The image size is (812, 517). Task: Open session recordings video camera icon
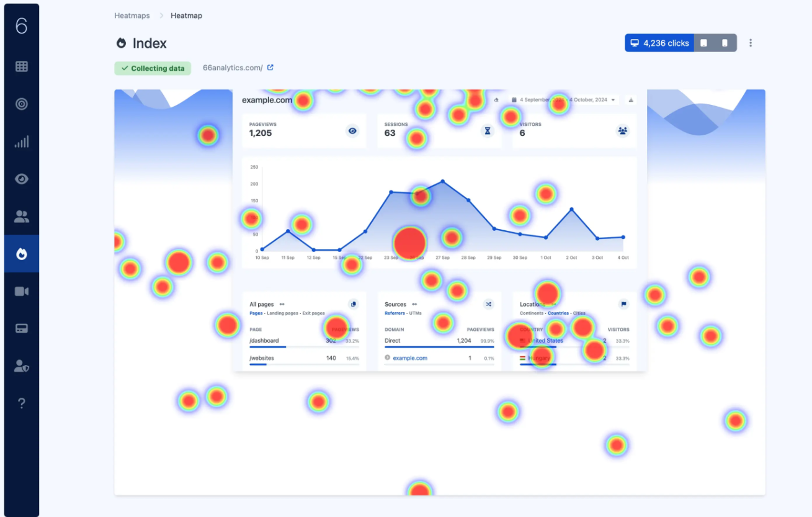[22, 291]
